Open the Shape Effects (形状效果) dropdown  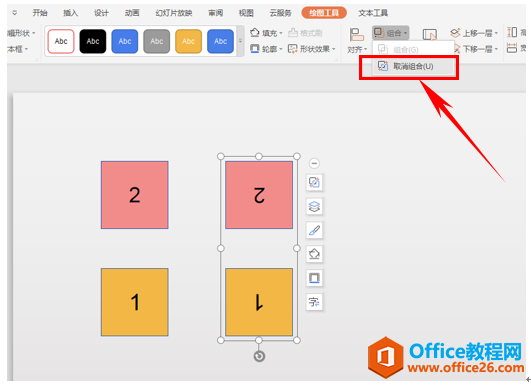[312, 49]
